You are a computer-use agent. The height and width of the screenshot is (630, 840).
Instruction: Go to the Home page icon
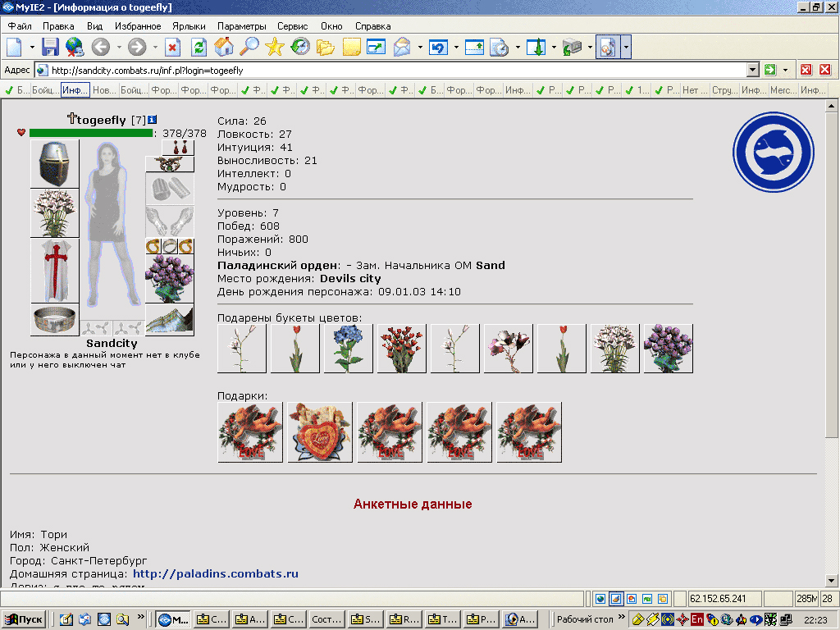pyautogui.click(x=224, y=47)
